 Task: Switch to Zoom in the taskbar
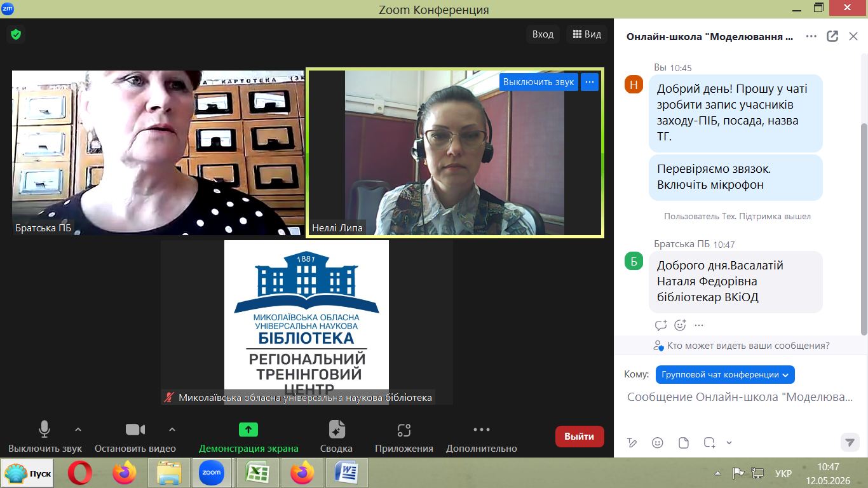(x=211, y=473)
